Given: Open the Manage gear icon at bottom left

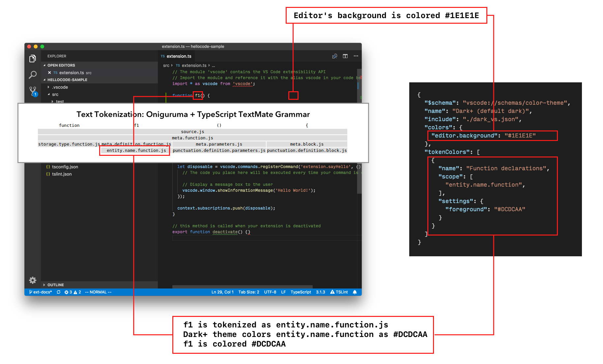Looking at the screenshot, I should coord(32,280).
